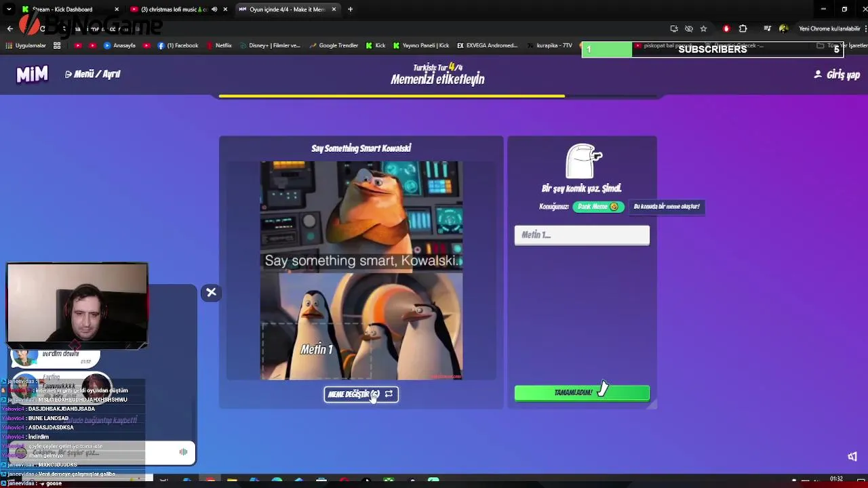The height and width of the screenshot is (488, 868).
Task: Click the red recording extension icon
Action: coord(726,28)
